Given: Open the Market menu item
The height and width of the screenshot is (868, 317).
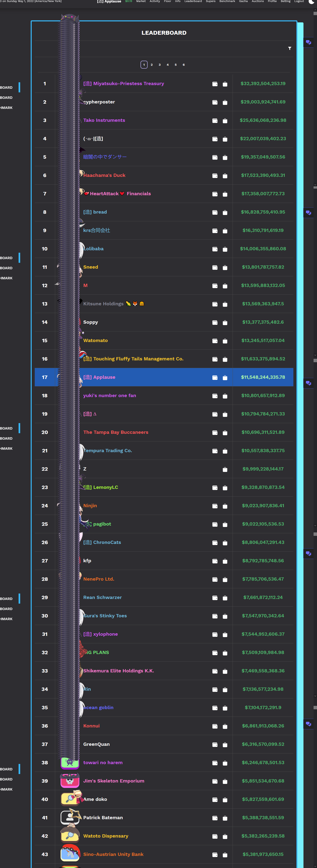Looking at the screenshot, I should pos(141,1).
